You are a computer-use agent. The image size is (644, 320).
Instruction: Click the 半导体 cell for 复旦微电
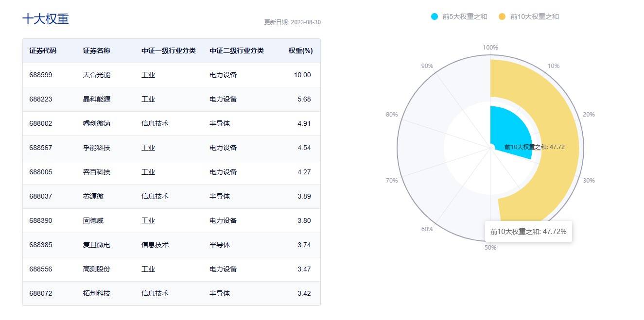click(220, 245)
